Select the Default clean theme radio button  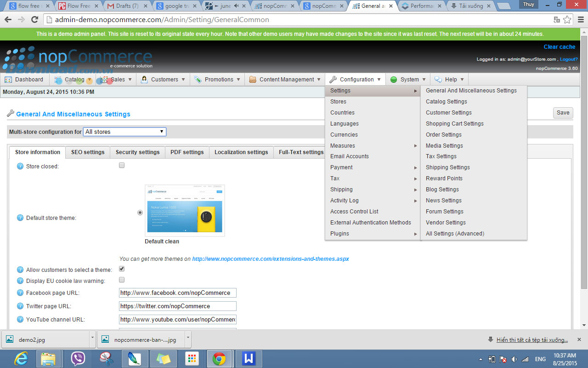coord(140,213)
